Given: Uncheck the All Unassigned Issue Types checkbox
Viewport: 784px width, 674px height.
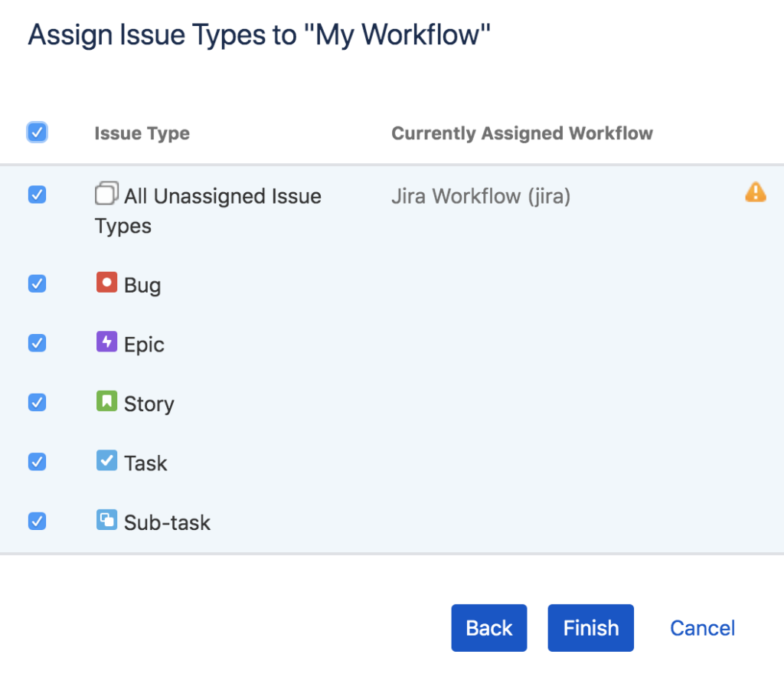Looking at the screenshot, I should point(37,195).
